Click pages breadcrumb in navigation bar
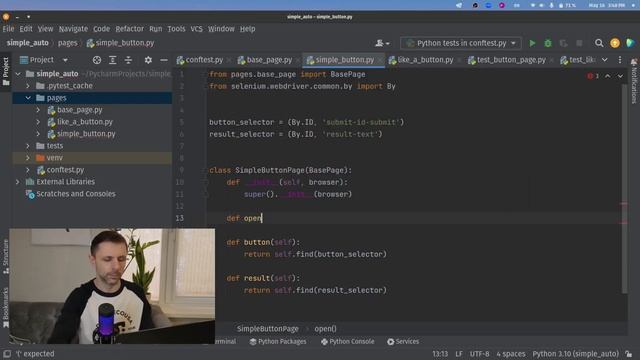Image resolution: width=640 pixels, height=360 pixels. coord(67,43)
